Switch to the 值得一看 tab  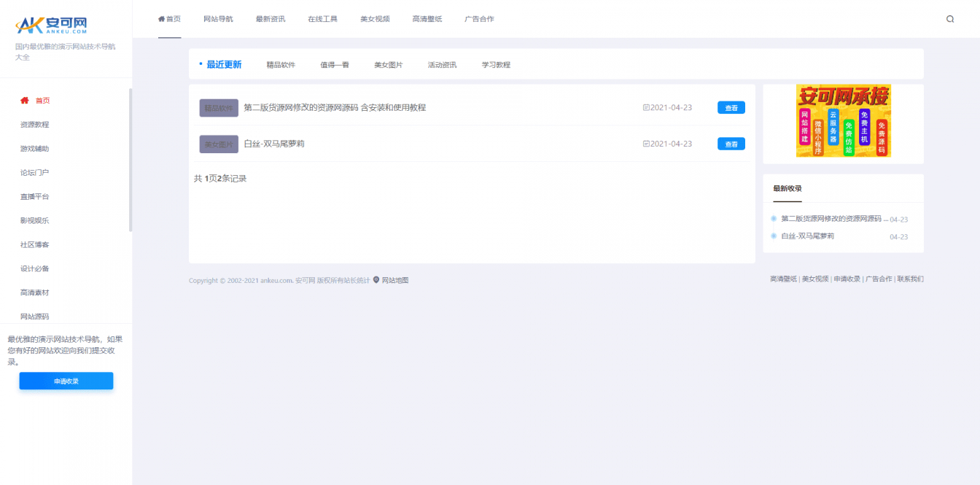click(x=334, y=64)
